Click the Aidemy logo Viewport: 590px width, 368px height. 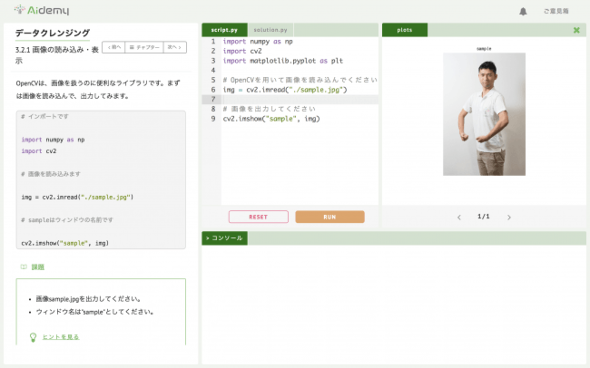42,10
